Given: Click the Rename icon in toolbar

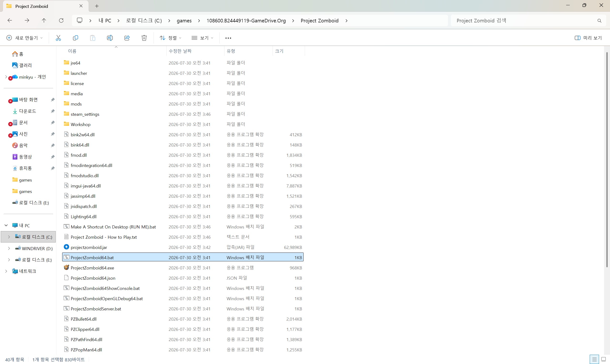Looking at the screenshot, I should coord(110,38).
